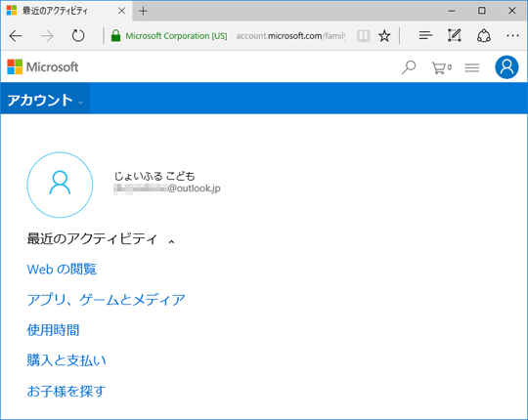Image resolution: width=528 pixels, height=420 pixels.
Task: Open Edge More actions ellipsis menu
Action: (x=512, y=35)
